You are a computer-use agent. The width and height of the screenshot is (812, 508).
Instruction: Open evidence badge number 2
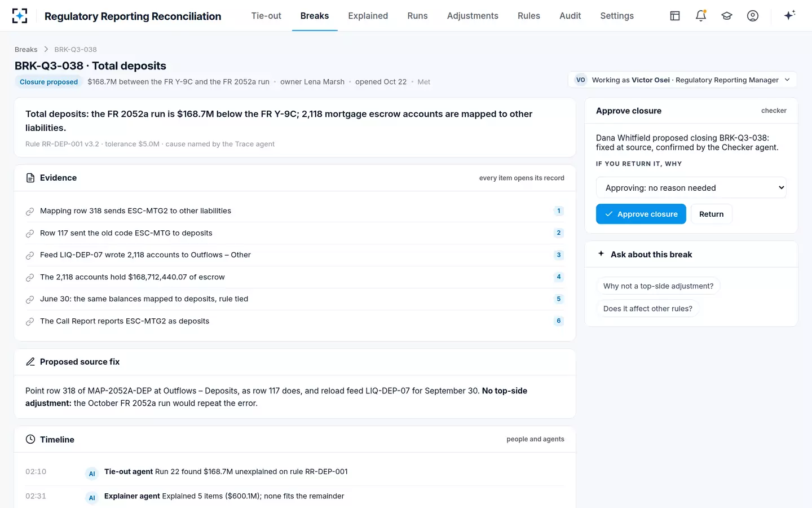click(559, 233)
